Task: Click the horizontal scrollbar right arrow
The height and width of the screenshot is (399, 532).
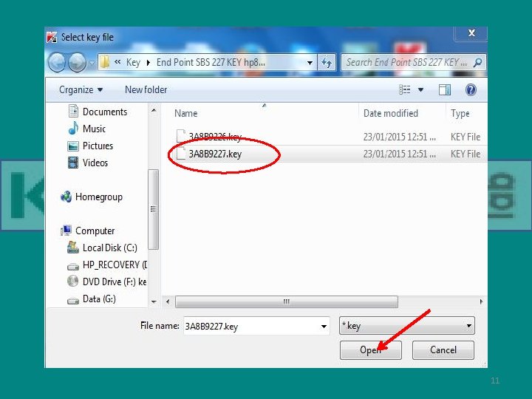Action: click(481, 301)
